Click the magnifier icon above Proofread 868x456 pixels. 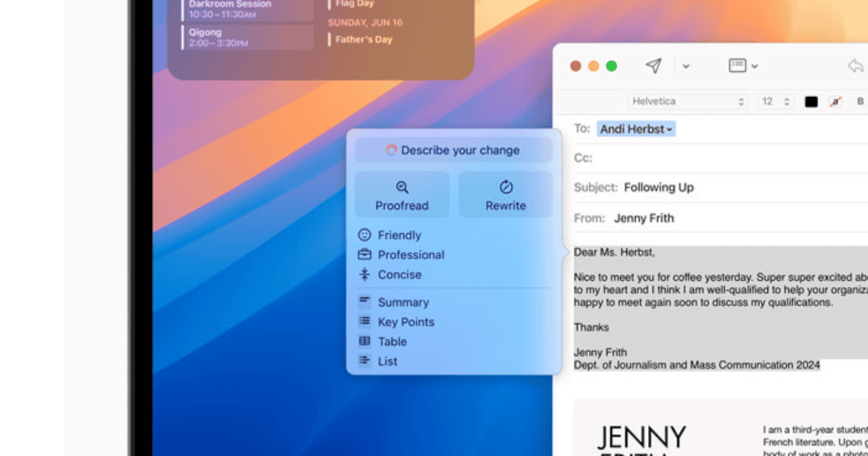pos(402,187)
